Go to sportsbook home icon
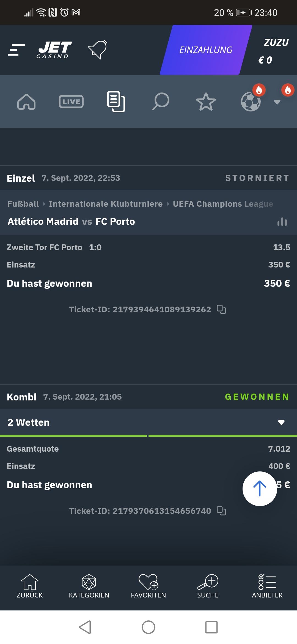The image size is (297, 644). point(26,102)
